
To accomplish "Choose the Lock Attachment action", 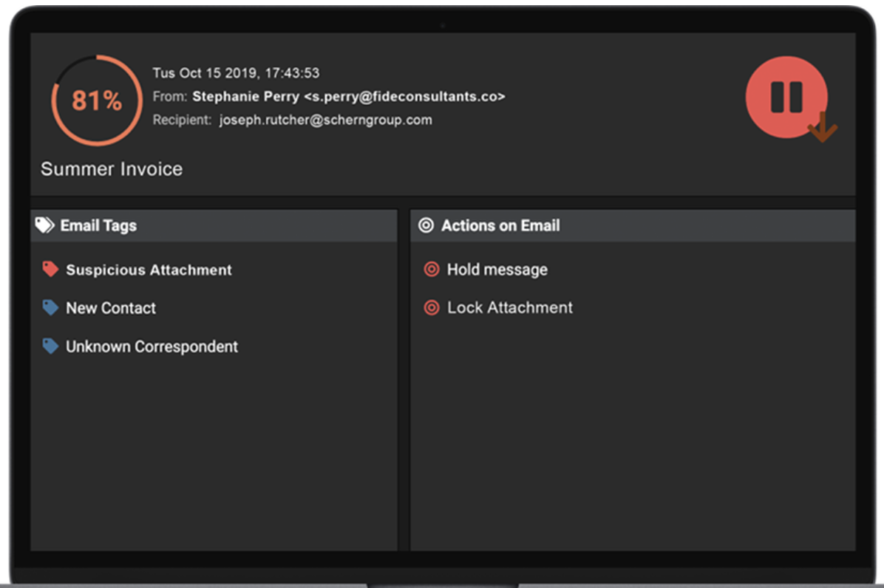I will [x=509, y=308].
